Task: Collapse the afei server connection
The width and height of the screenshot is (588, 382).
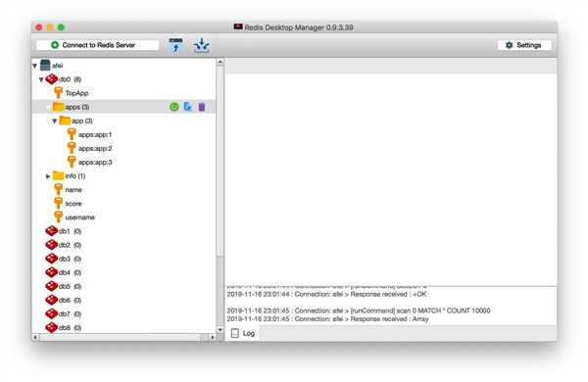Action: point(35,66)
